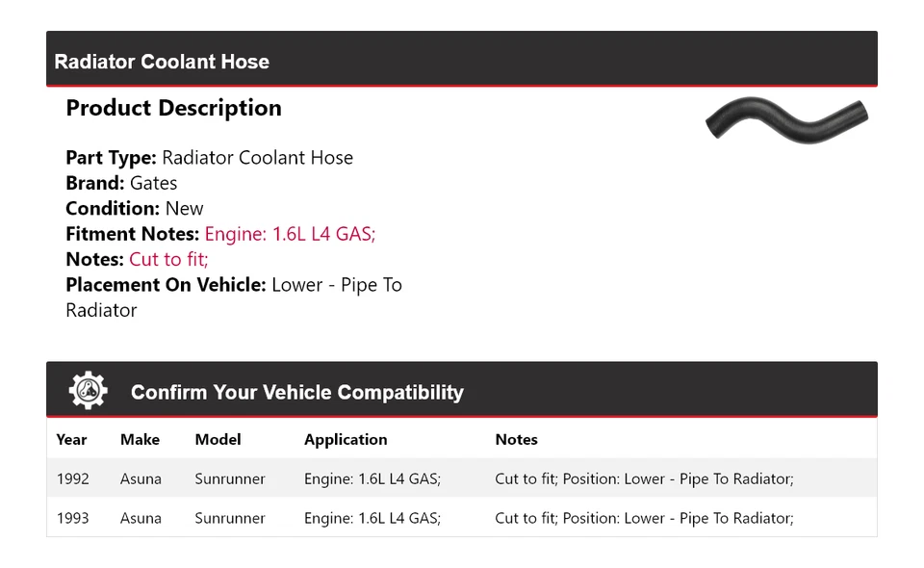Screen dimensions: 924x568
Task: Select the Product Description heading
Action: [x=173, y=108]
